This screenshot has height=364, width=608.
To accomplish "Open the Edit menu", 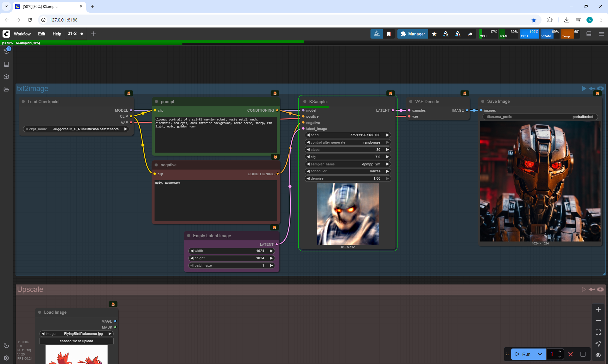I will 41,34.
